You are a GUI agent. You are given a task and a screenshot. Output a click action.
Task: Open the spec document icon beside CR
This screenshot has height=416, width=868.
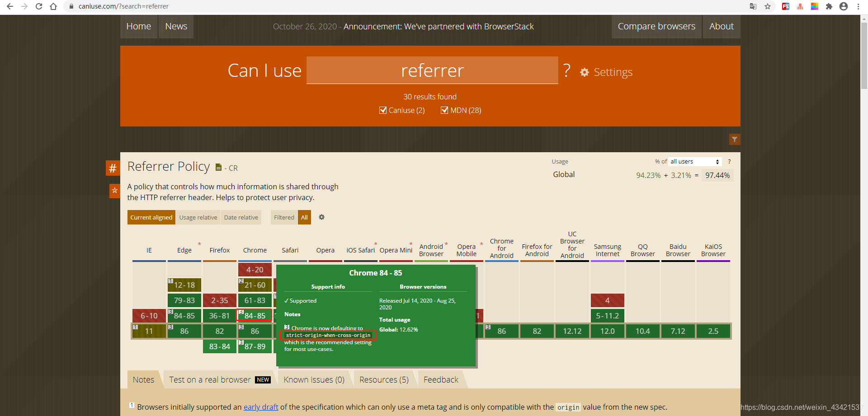click(219, 168)
